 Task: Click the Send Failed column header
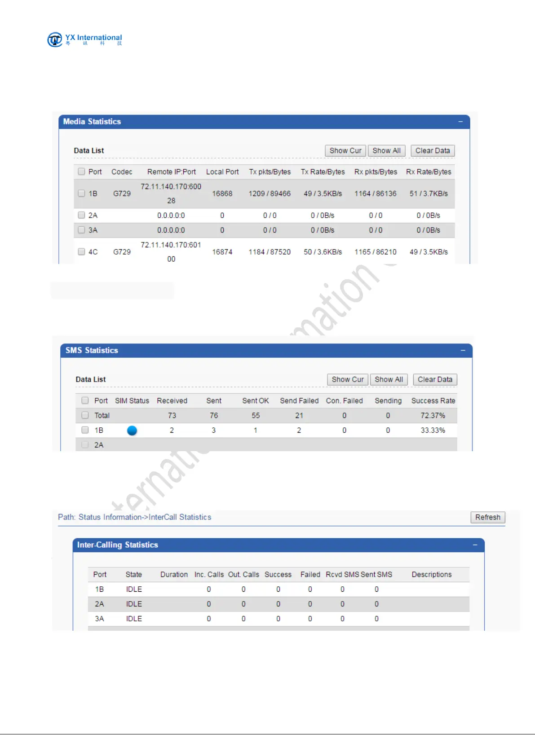pyautogui.click(x=299, y=401)
